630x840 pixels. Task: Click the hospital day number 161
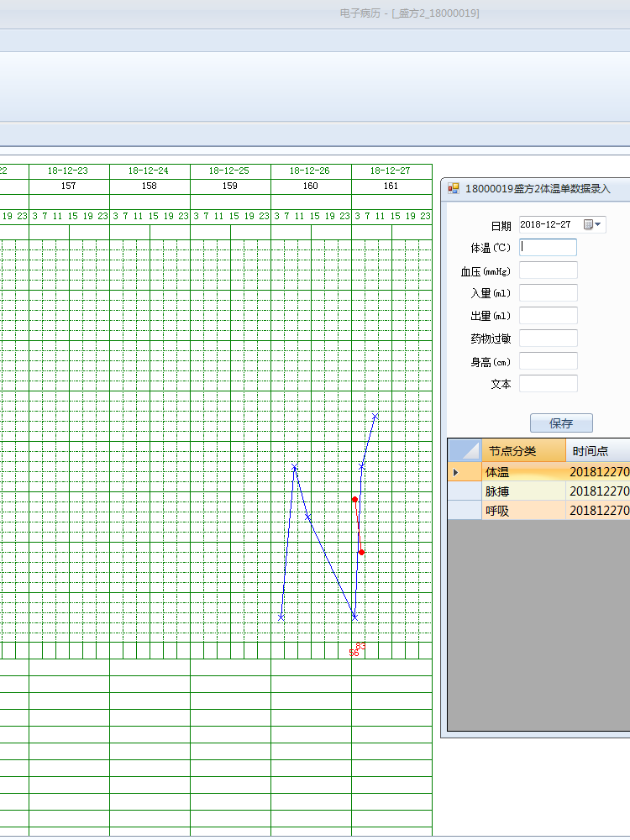(391, 186)
